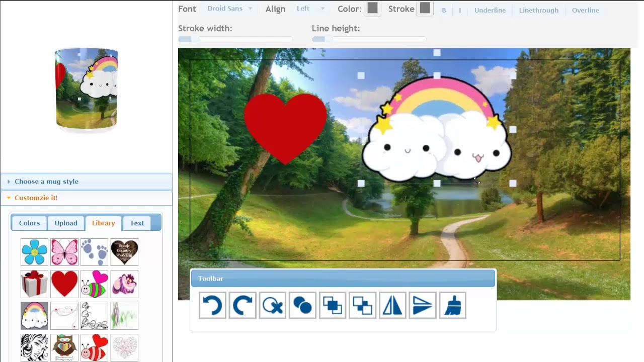Image resolution: width=644 pixels, height=362 pixels.
Task: Toggle italic with the I button
Action: pyautogui.click(x=460, y=10)
